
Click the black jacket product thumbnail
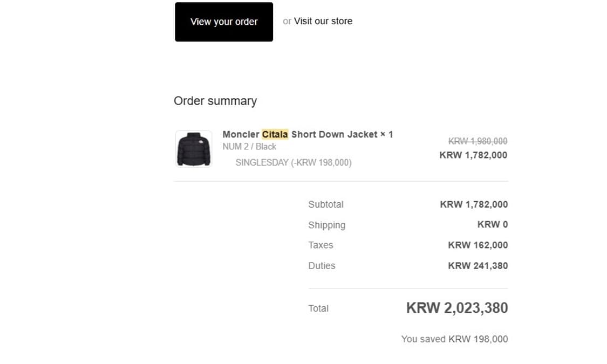click(x=194, y=149)
